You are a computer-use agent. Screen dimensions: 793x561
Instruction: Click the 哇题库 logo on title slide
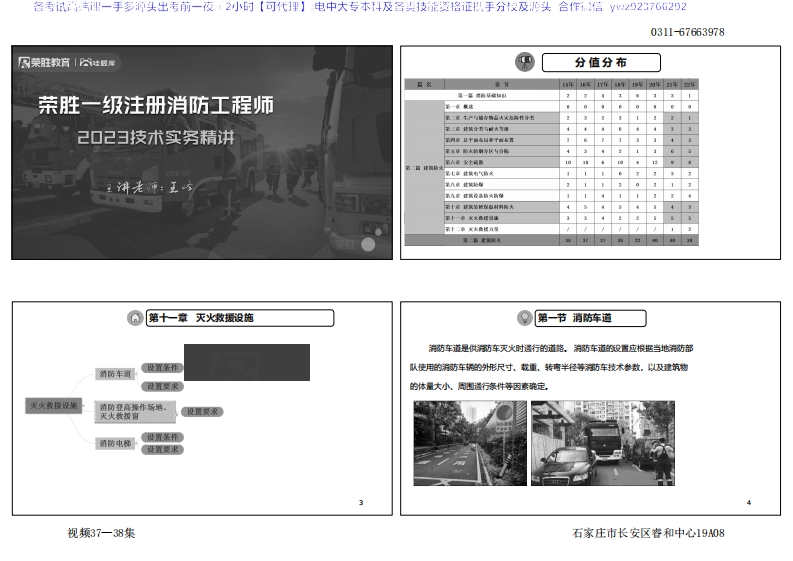pyautogui.click(x=97, y=63)
